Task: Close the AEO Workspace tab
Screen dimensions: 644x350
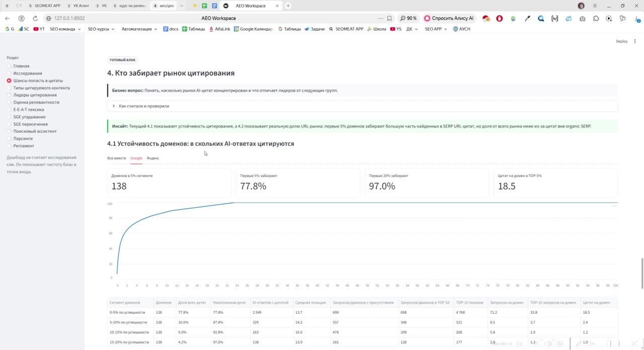Action: (x=277, y=6)
